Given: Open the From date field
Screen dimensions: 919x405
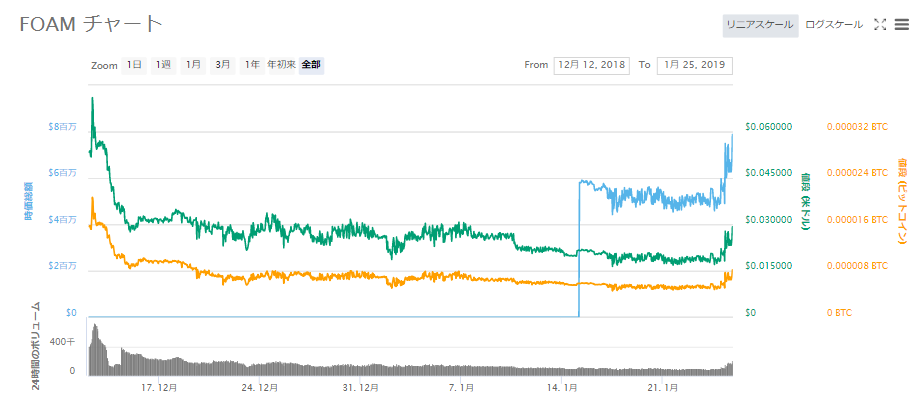Looking at the screenshot, I should [590, 65].
